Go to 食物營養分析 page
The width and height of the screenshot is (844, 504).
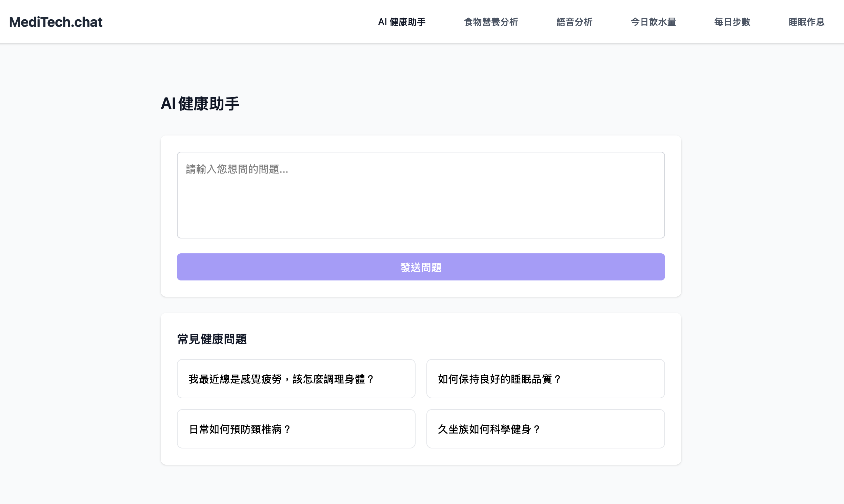(x=490, y=22)
